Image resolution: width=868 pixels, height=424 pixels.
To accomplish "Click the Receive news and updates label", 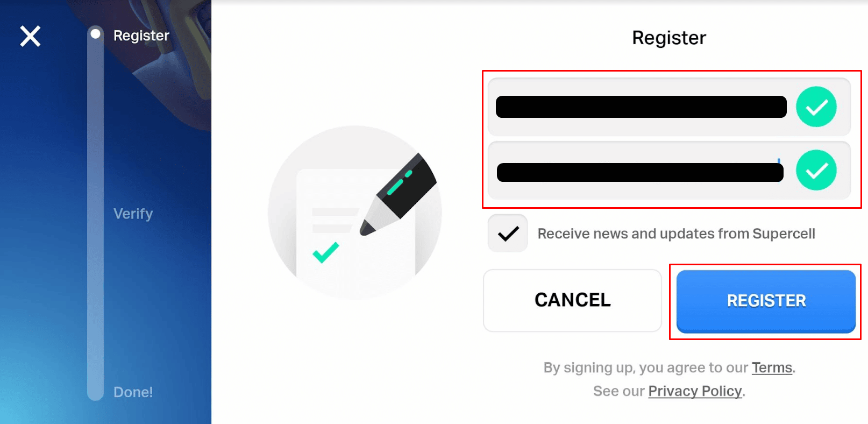I will point(676,234).
